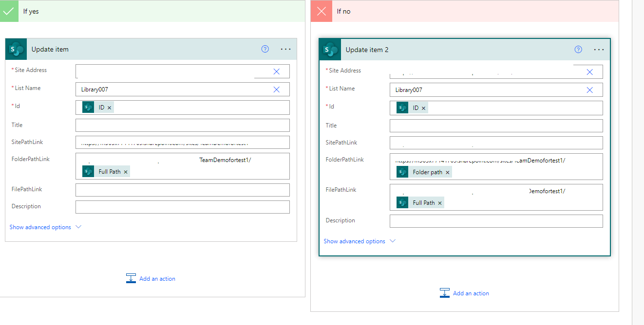Image resolution: width=644 pixels, height=325 pixels.
Task: Click the If no cross icon
Action: click(x=322, y=11)
